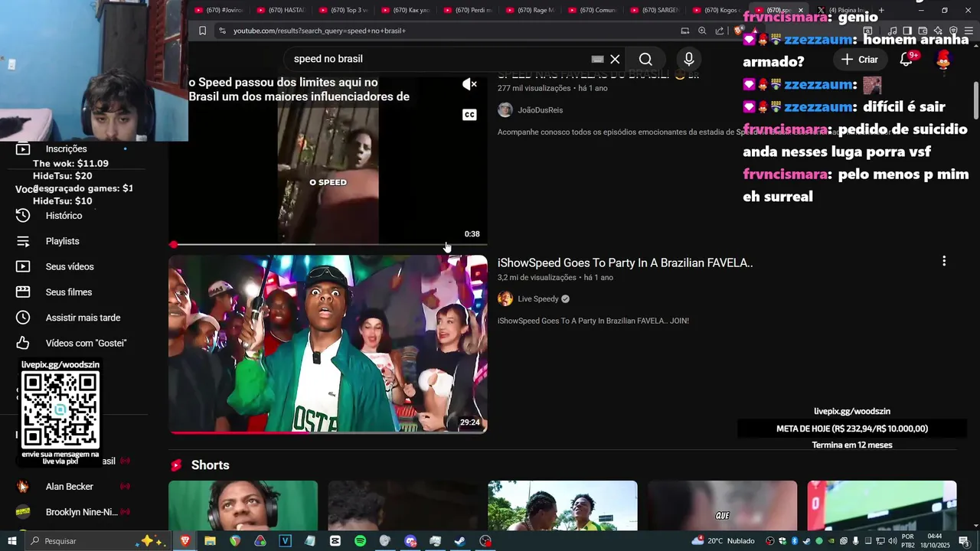Open Spotify from taskbar
980x551 pixels.
360,541
